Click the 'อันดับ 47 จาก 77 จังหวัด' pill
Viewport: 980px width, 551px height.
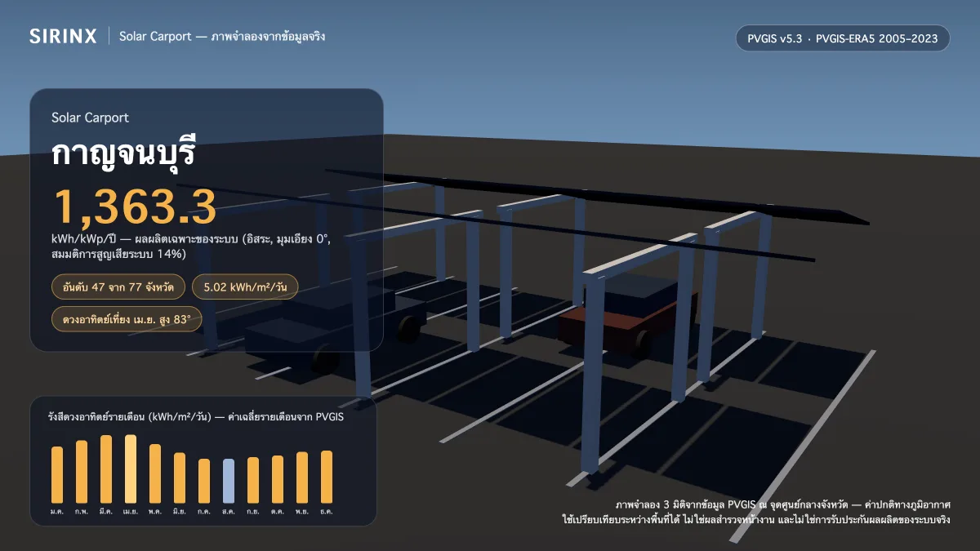pyautogui.click(x=118, y=288)
